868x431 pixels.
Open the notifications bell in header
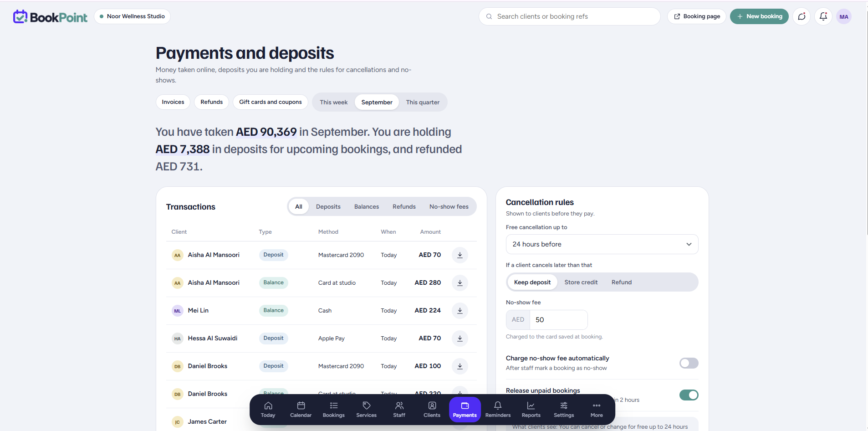(x=823, y=16)
